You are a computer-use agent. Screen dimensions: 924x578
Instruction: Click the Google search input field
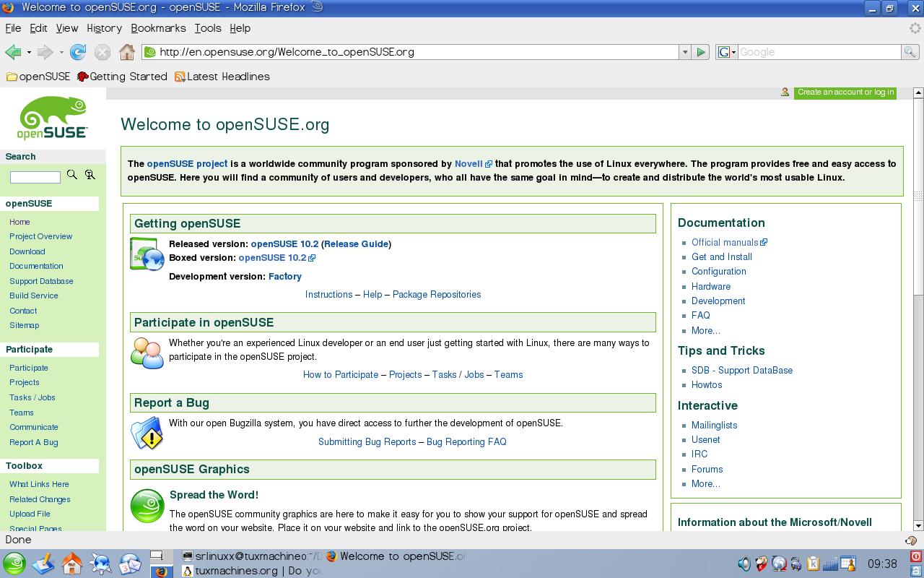(x=819, y=52)
